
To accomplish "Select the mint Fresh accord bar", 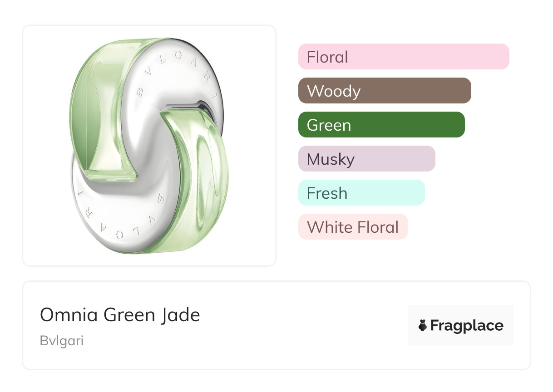I will click(386, 193).
